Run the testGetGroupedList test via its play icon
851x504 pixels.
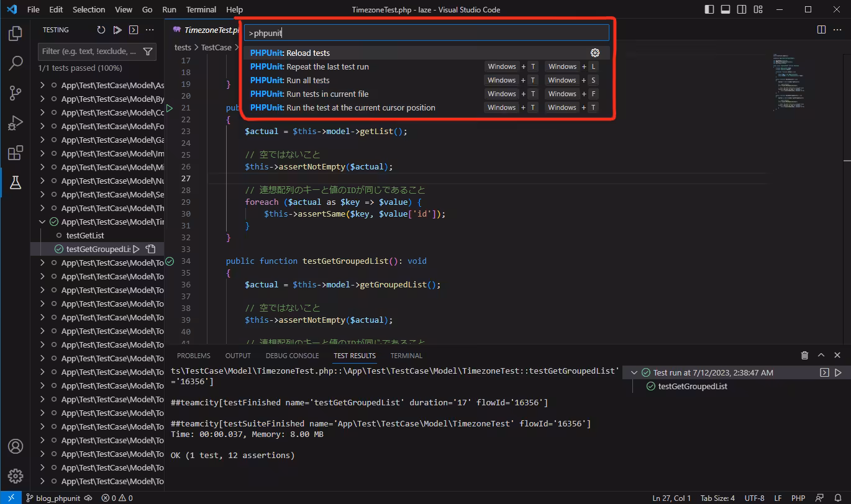point(137,249)
